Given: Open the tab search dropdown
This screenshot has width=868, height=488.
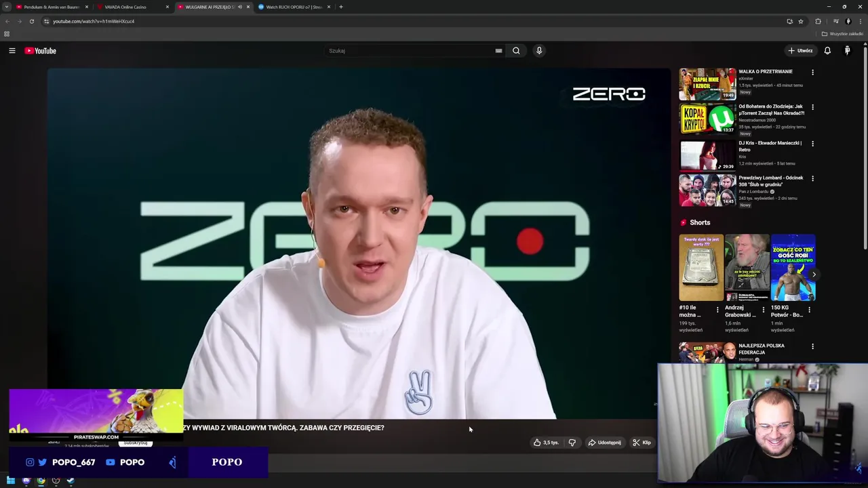Looking at the screenshot, I should click(7, 7).
